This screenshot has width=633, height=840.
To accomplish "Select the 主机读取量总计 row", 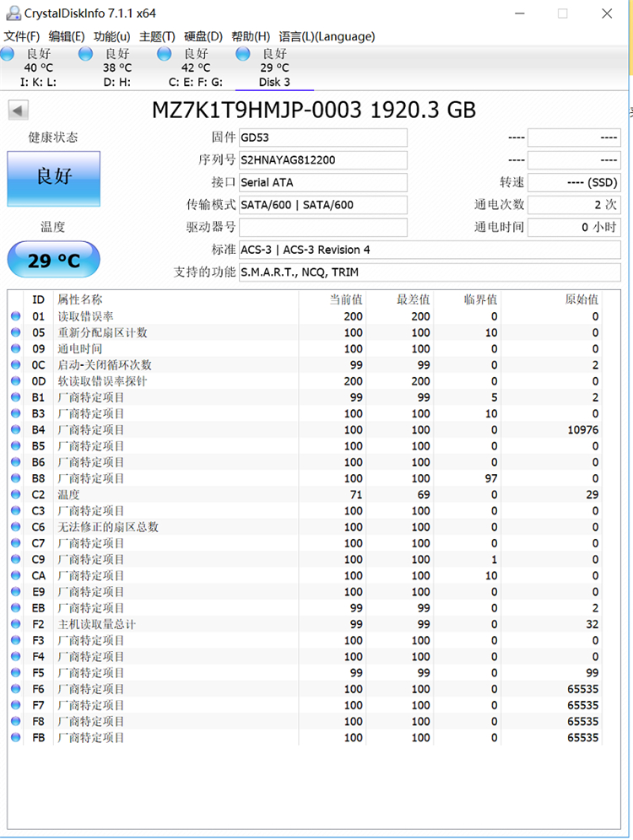I will 306,623.
